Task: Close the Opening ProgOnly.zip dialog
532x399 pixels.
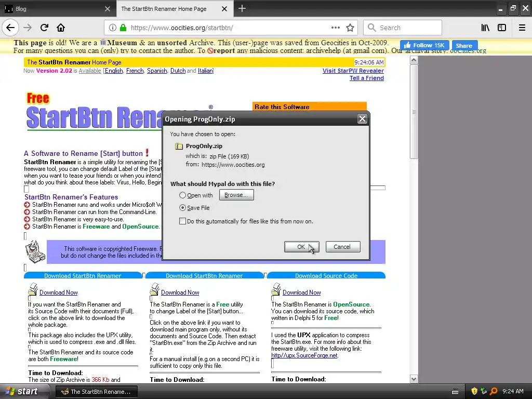Action: [x=362, y=119]
